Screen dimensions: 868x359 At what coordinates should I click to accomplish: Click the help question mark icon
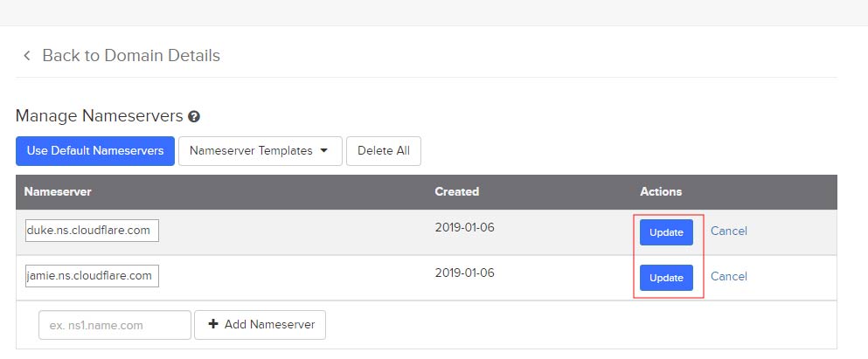pyautogui.click(x=194, y=117)
